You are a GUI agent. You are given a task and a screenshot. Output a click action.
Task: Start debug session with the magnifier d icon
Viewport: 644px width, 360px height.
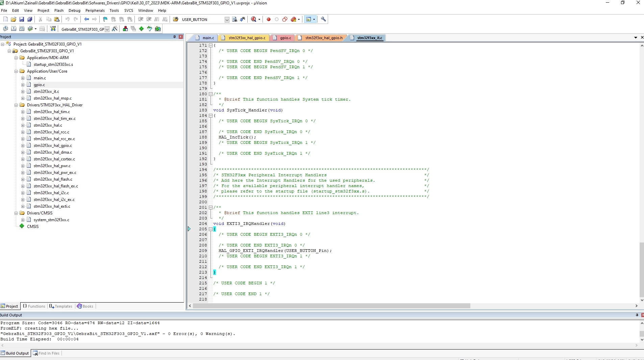[254, 19]
